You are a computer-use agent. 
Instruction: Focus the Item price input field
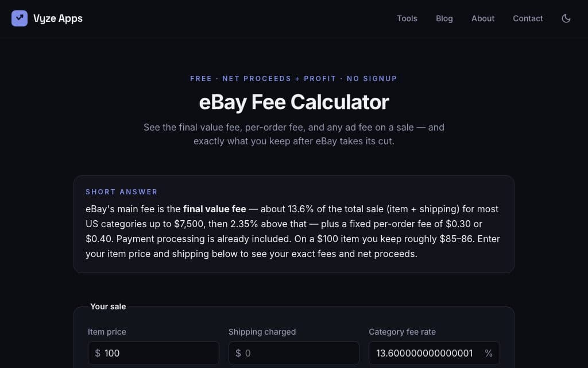[153, 353]
